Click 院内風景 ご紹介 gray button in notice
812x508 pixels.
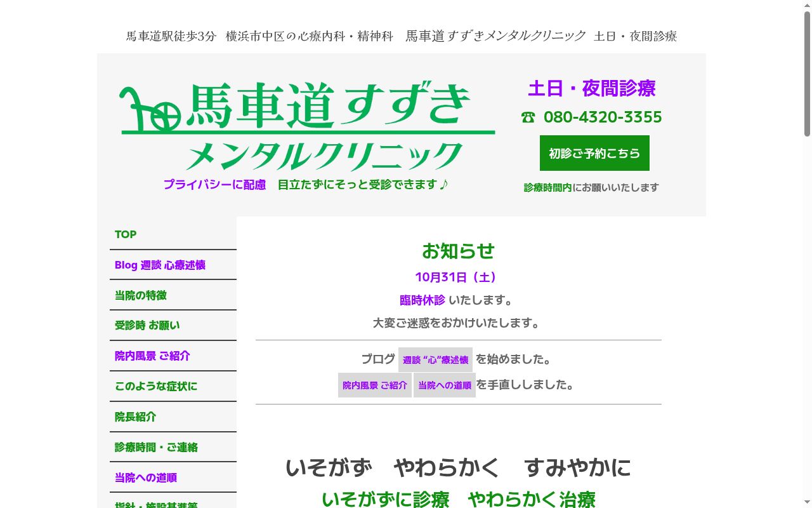pyautogui.click(x=375, y=385)
